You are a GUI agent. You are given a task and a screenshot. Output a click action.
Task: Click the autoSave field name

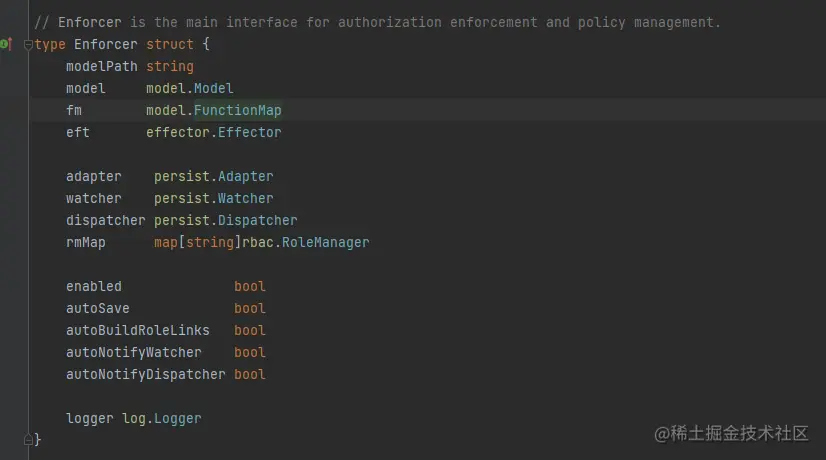97,308
